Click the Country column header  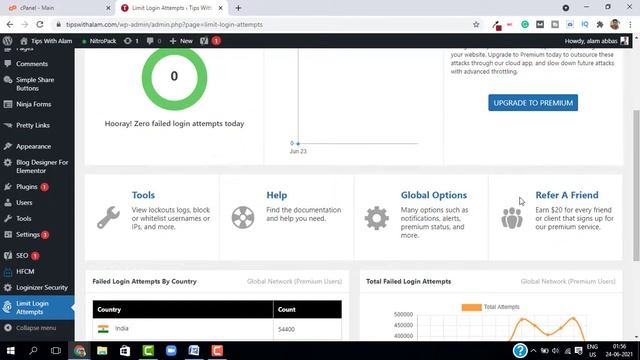183,309
